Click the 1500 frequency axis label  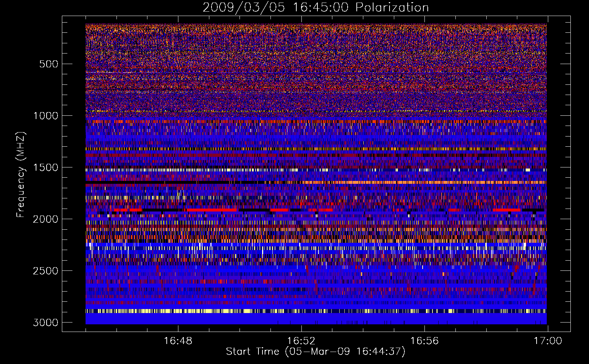(x=46, y=167)
